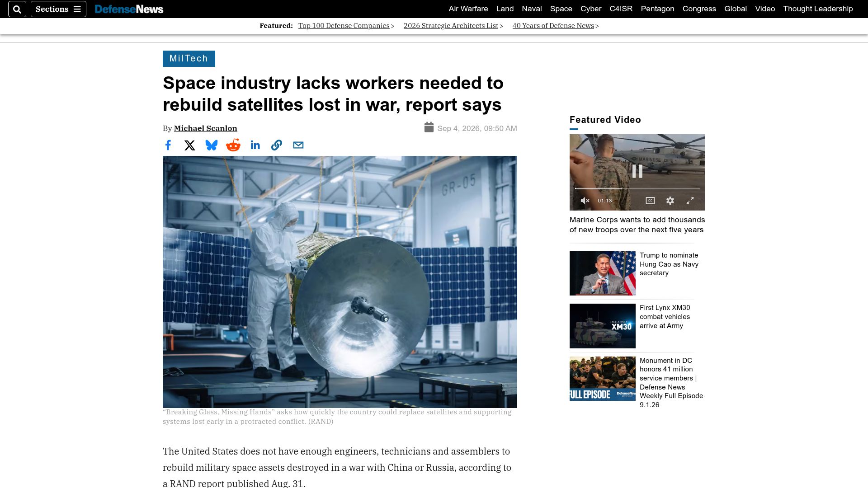Viewport: 868px width, 488px height.
Task: Open Top 100 Defense Companies link
Action: pos(344,26)
